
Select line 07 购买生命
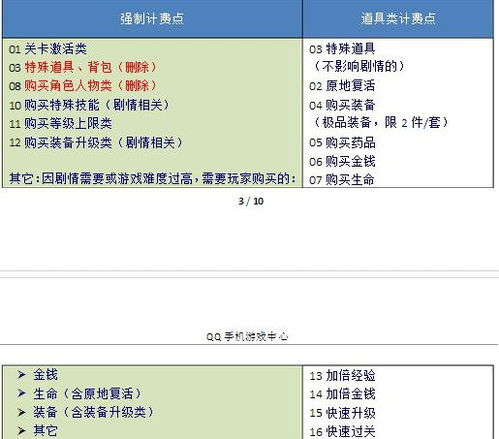tap(342, 180)
